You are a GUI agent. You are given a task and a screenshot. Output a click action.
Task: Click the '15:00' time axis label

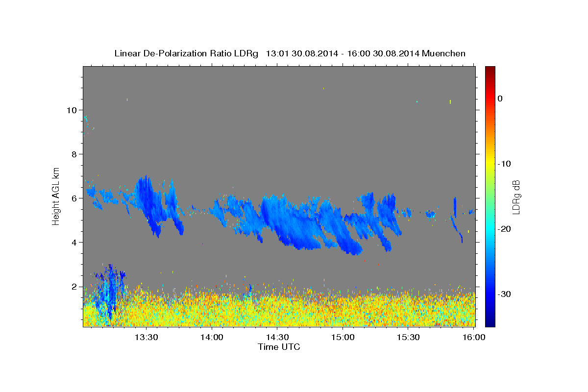tap(343, 337)
